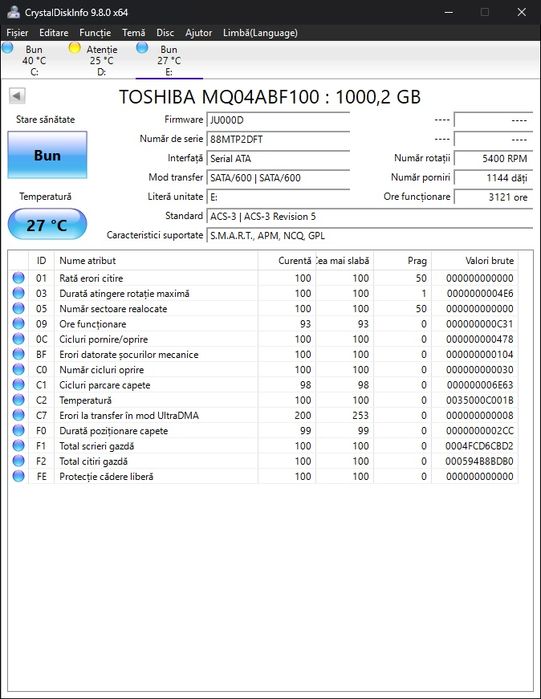The image size is (541, 699).
Task: Click status orb of Durată atingere rotație maximă
Action: 18,293
